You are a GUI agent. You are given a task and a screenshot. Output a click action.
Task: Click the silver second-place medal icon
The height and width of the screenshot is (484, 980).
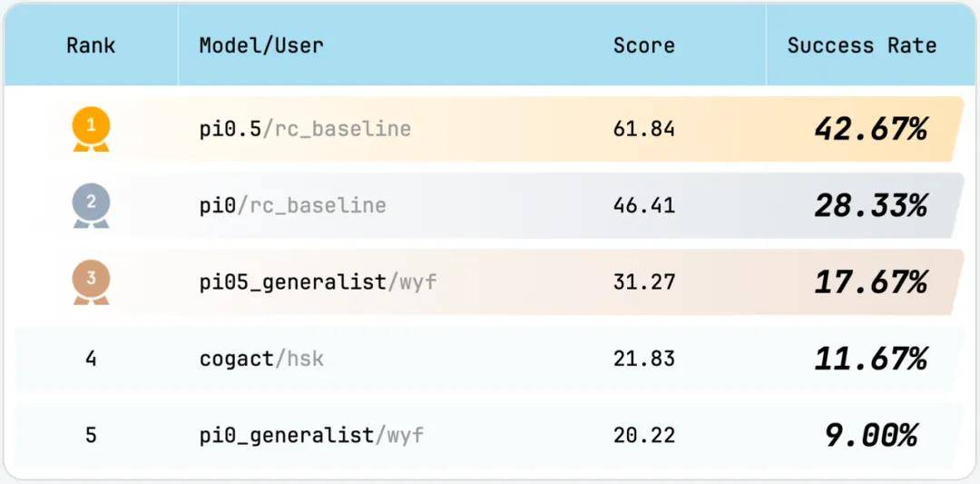(x=91, y=205)
